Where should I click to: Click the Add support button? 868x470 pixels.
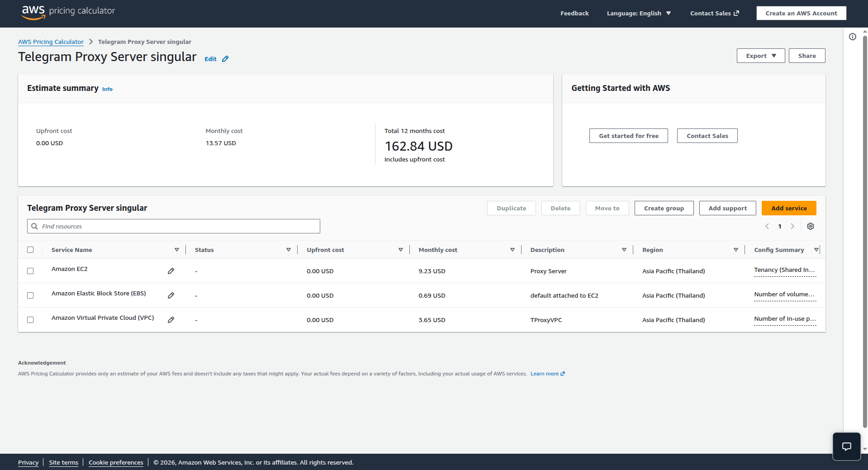(727, 208)
